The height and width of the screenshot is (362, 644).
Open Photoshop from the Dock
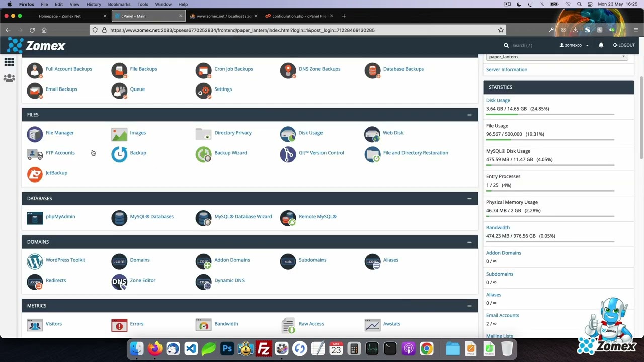227,348
